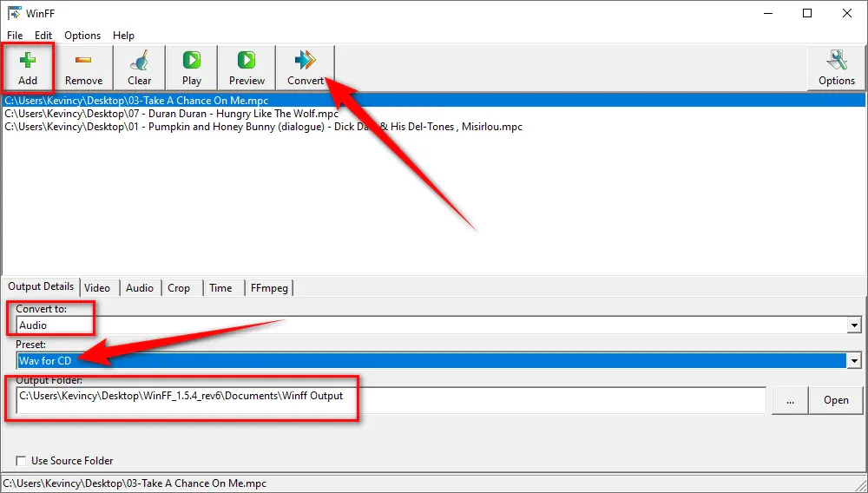The width and height of the screenshot is (868, 493).
Task: Click the status bar file path text
Action: click(x=135, y=483)
